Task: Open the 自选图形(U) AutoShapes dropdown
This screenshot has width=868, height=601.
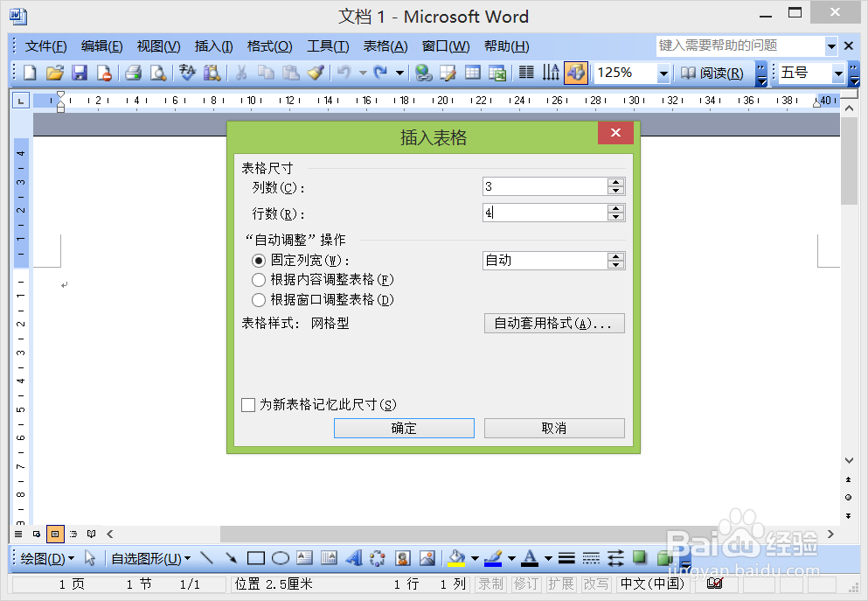Action: click(151, 558)
